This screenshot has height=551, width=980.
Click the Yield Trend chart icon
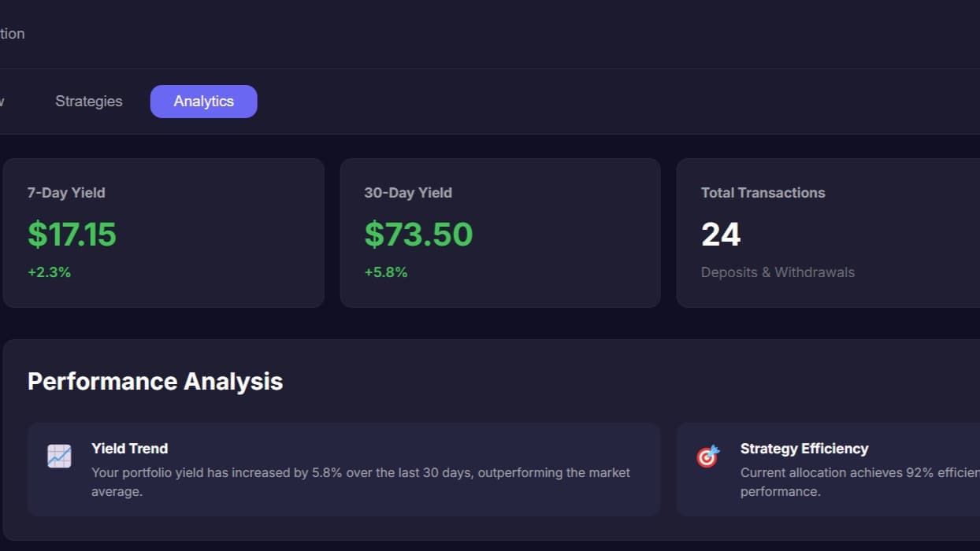(x=59, y=457)
